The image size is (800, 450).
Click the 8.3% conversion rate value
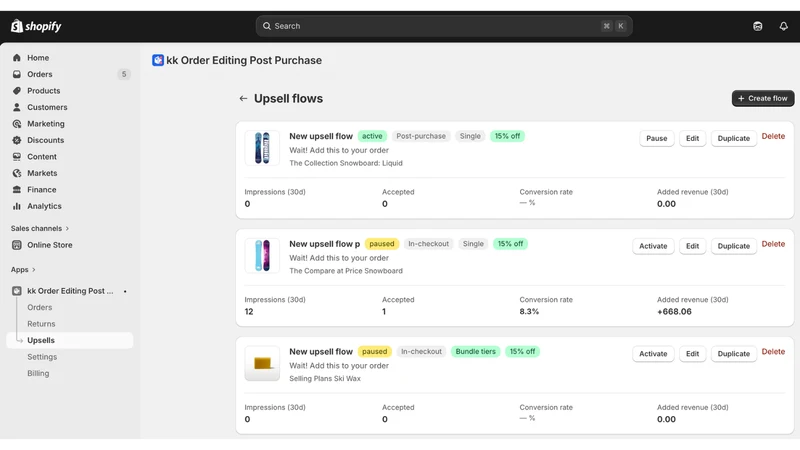click(529, 312)
